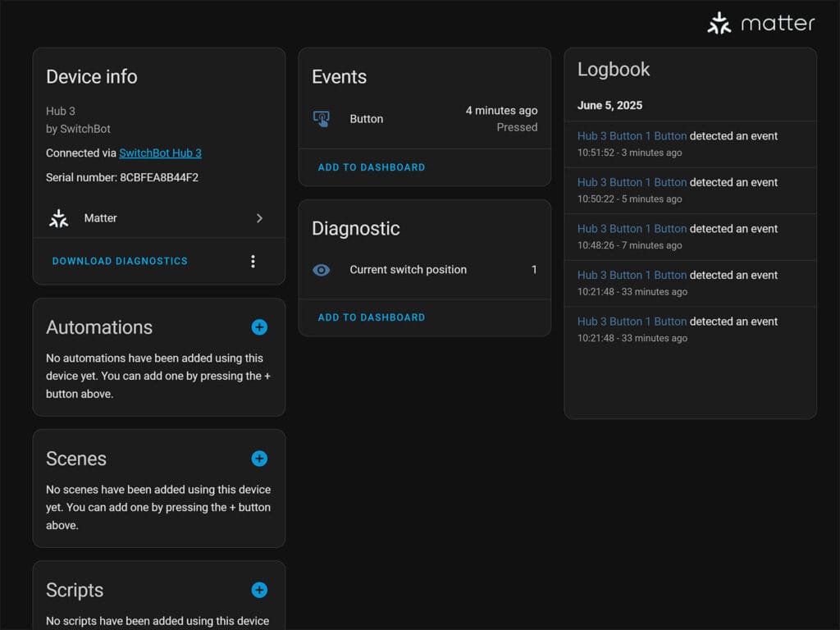Image resolution: width=840 pixels, height=630 pixels.
Task: Click the 'Pressed' event state text
Action: pos(517,127)
